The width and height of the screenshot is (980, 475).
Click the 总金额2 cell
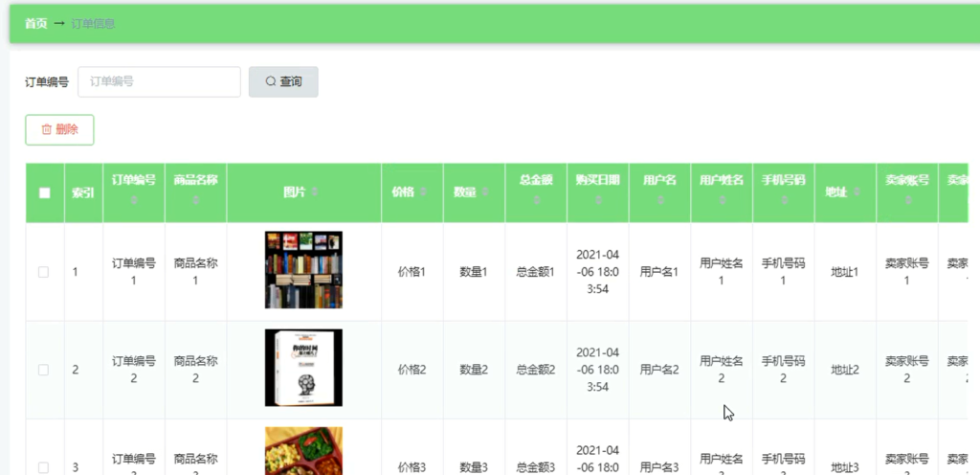coord(536,370)
